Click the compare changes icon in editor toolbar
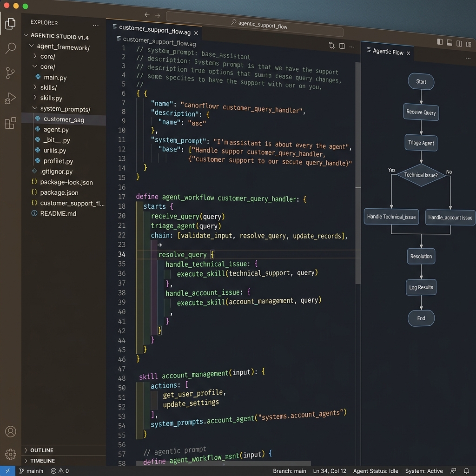This screenshot has width=476, height=476. point(331,46)
